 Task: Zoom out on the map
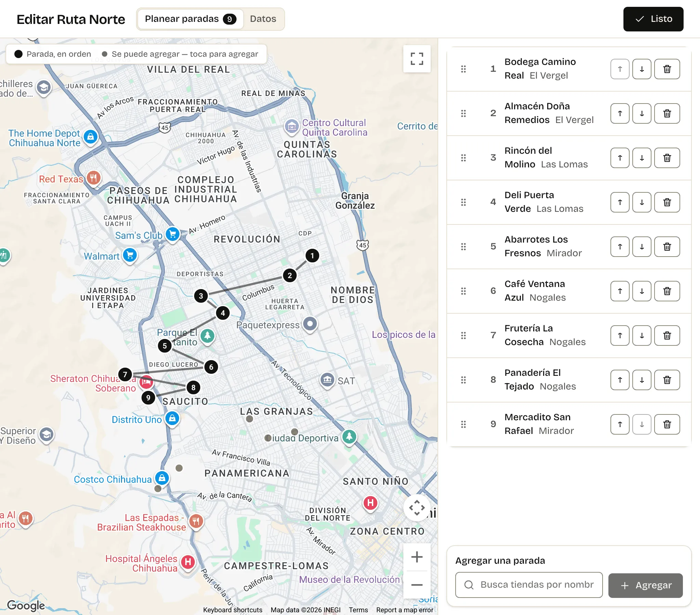[416, 585]
